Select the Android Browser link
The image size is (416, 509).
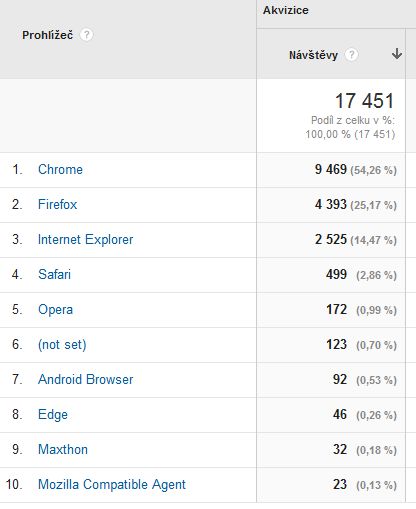(x=86, y=379)
